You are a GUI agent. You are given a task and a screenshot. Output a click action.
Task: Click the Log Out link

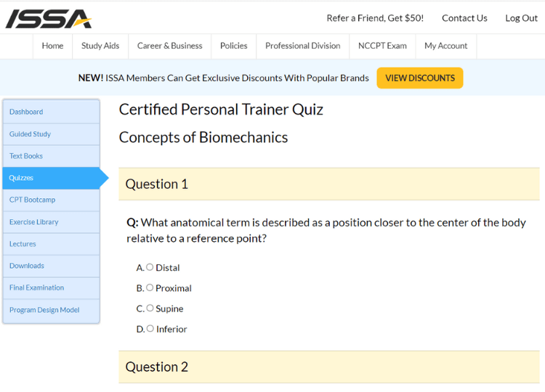[x=521, y=18]
